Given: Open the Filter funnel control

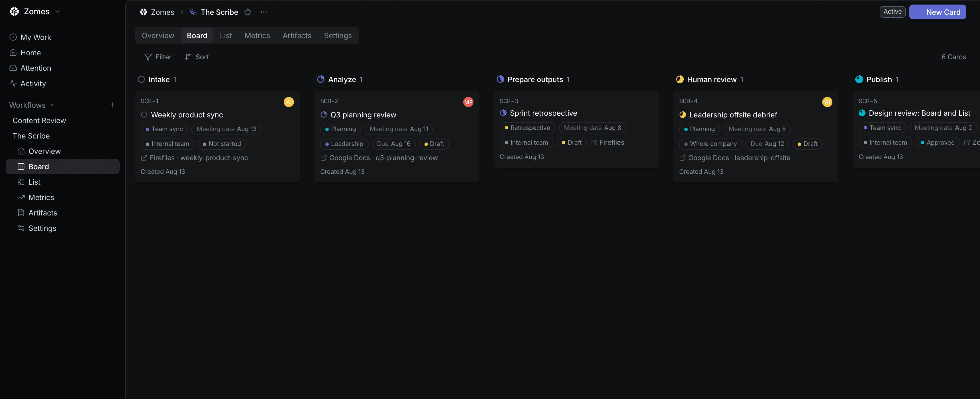Looking at the screenshot, I should tap(158, 57).
